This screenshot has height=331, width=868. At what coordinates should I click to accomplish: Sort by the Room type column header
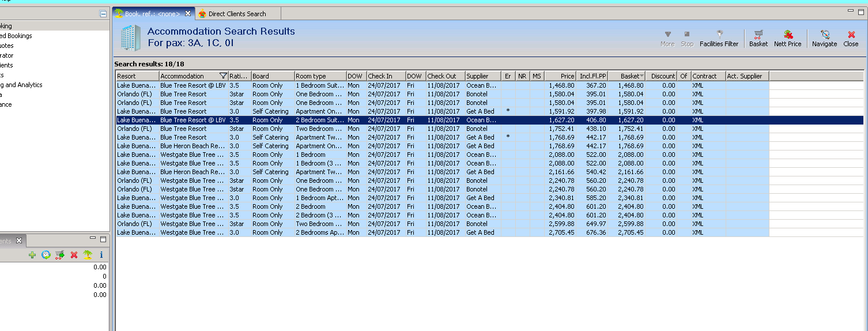[x=320, y=76]
